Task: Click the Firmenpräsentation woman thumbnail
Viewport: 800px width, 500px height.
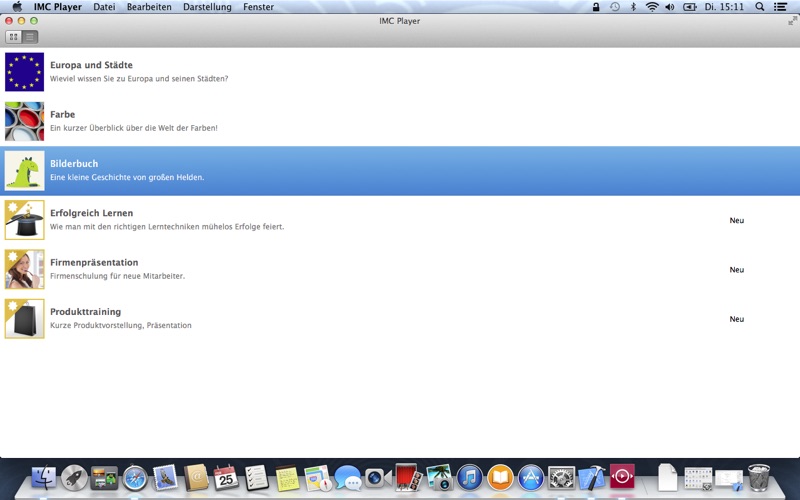Action: pos(24,269)
